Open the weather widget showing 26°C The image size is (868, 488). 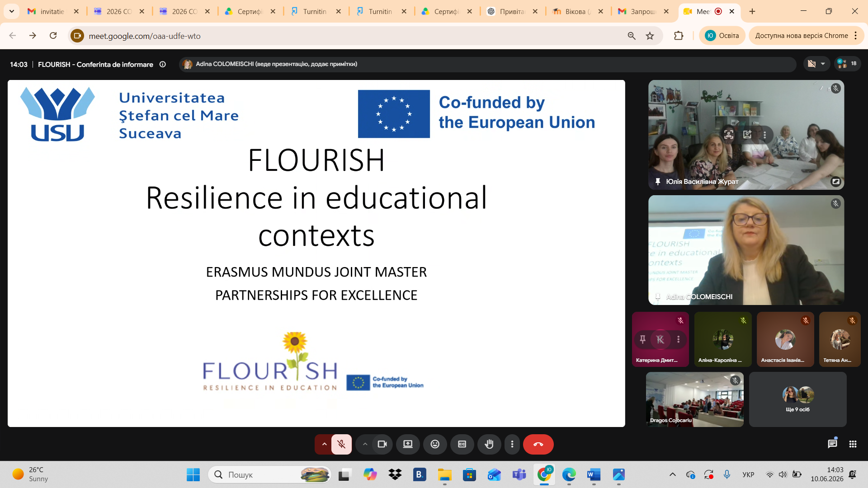30,475
